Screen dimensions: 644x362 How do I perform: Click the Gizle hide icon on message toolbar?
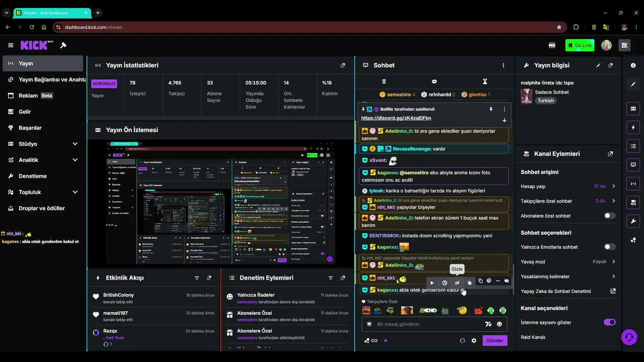click(x=457, y=283)
